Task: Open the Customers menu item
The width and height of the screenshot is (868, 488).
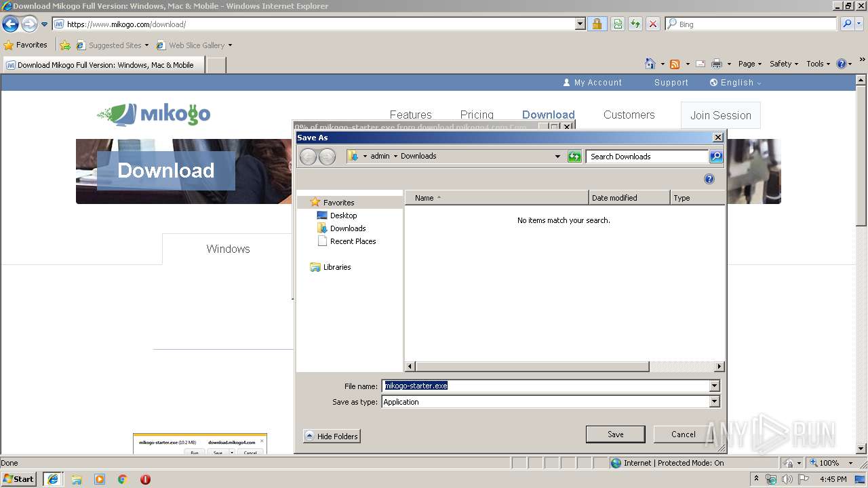Action: [x=629, y=115]
